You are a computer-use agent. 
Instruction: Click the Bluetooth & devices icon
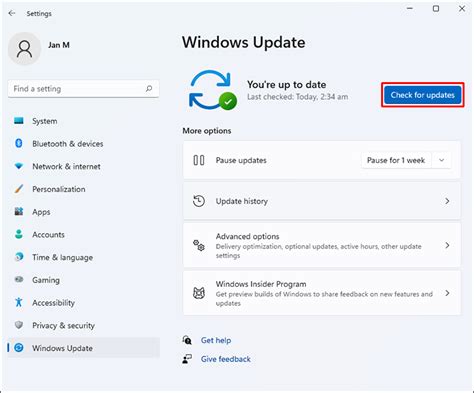pyautogui.click(x=19, y=143)
